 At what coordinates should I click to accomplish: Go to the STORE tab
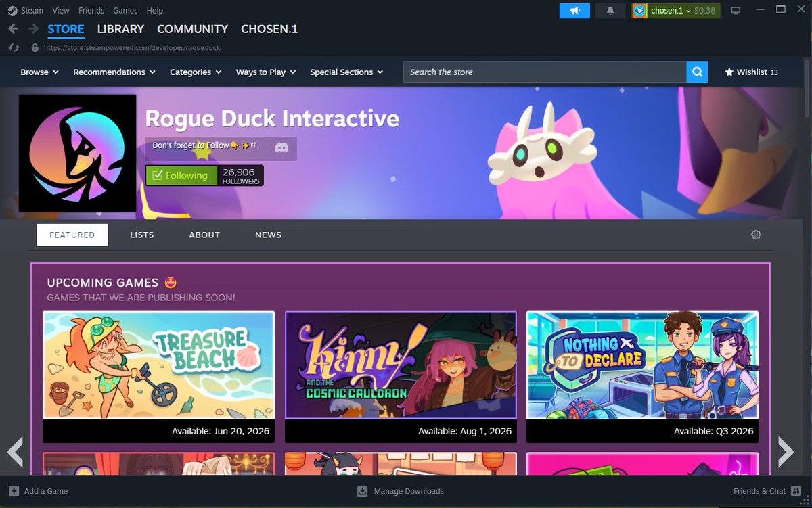(x=66, y=29)
